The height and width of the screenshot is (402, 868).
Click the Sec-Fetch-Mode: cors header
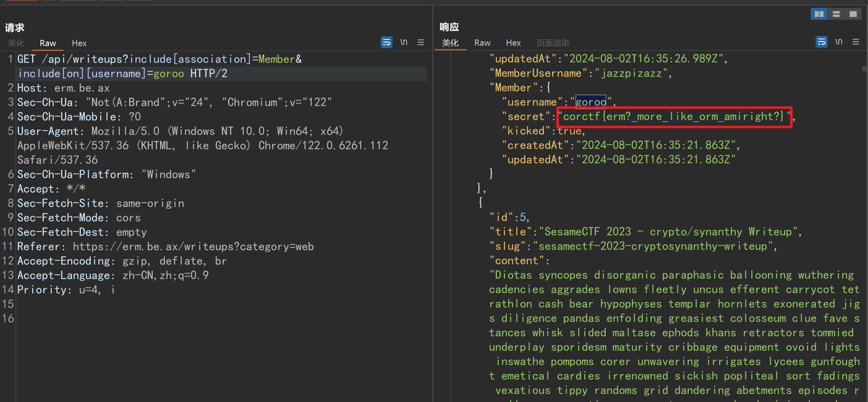click(x=79, y=218)
